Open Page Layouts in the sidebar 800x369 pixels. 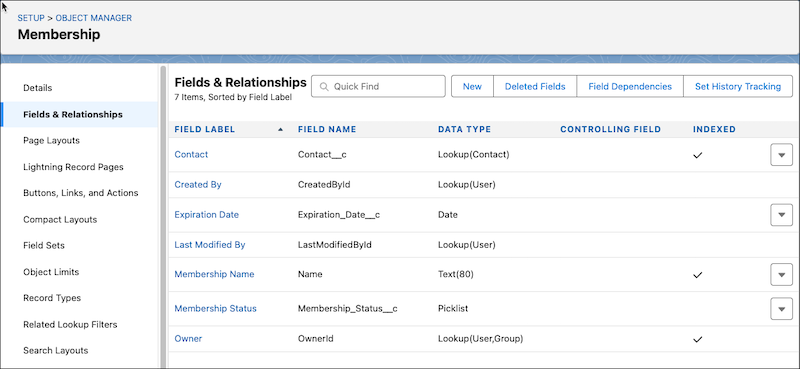point(52,140)
